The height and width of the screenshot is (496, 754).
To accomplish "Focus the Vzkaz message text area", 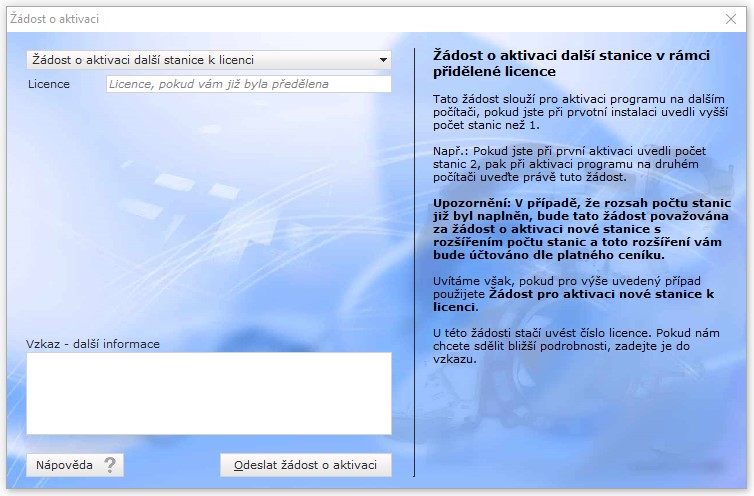I will [209, 394].
